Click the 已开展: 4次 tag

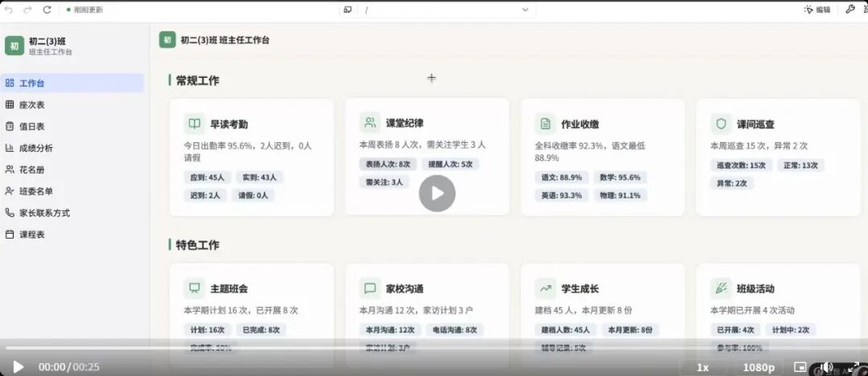pos(735,330)
